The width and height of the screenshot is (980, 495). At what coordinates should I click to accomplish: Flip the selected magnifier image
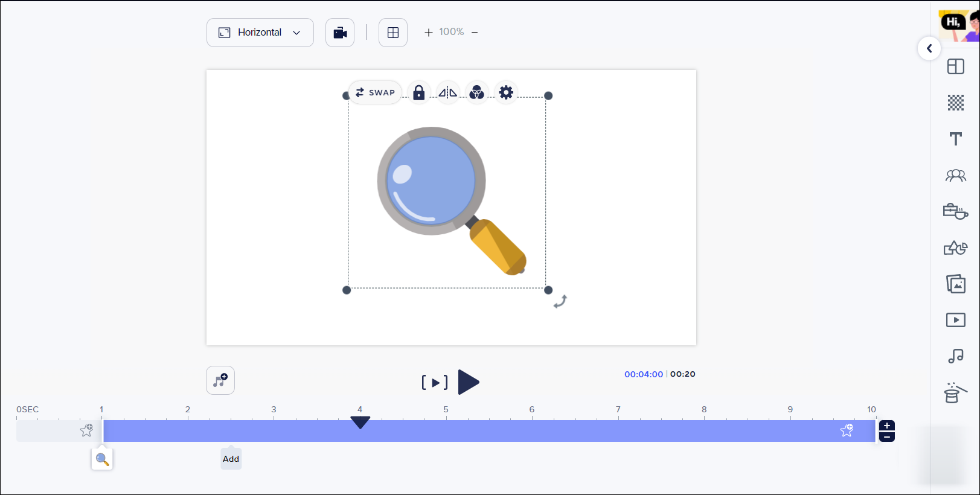click(x=447, y=92)
